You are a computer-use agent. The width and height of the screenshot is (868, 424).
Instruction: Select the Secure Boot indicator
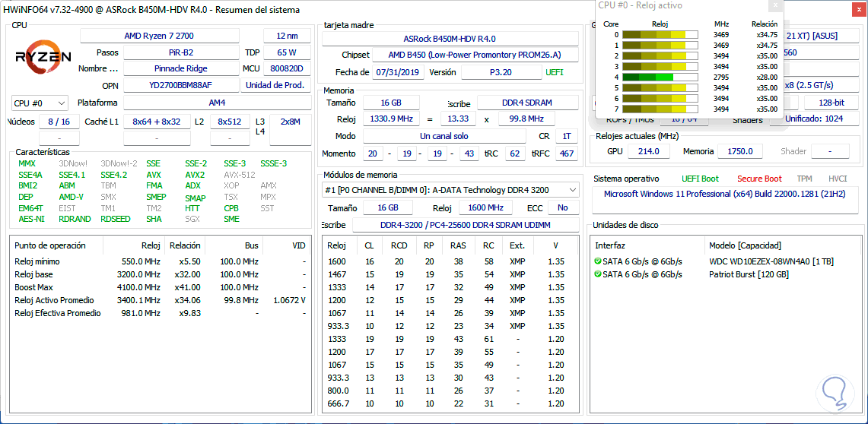point(758,179)
